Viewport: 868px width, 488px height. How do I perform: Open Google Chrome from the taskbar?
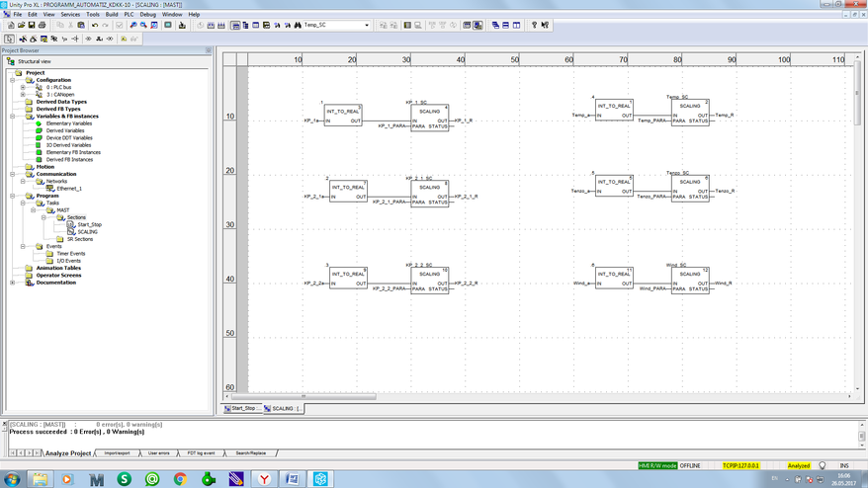(x=180, y=479)
